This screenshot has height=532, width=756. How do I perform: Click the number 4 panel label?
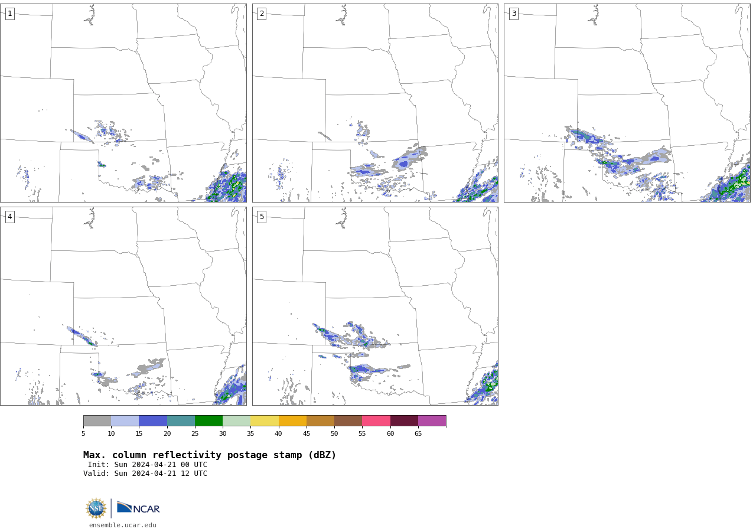point(9,217)
